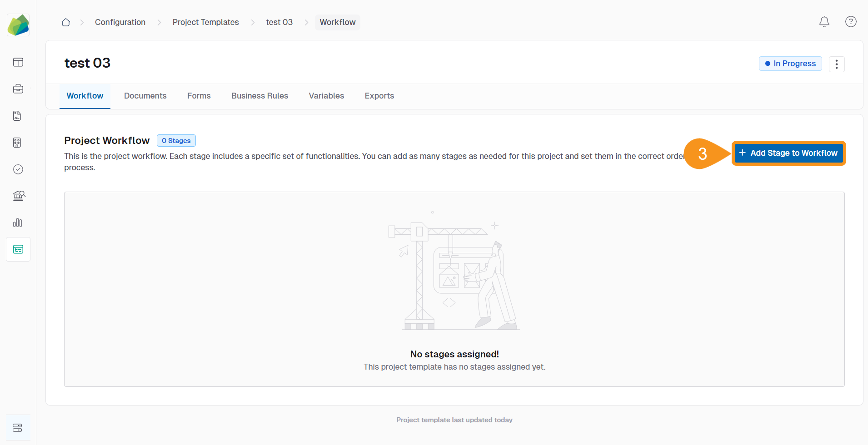Open the server settings icon at sidebar bottom
Screen dimensions: 868x445
pos(18,427)
